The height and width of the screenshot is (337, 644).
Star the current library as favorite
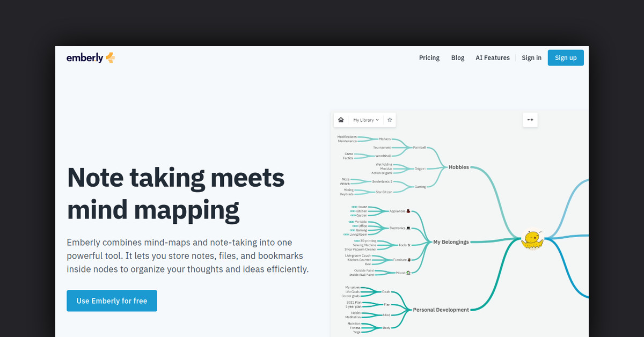click(x=390, y=120)
